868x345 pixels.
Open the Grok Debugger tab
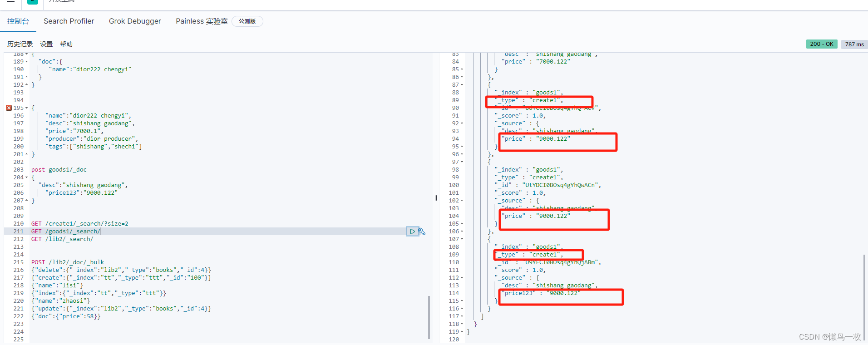(135, 21)
